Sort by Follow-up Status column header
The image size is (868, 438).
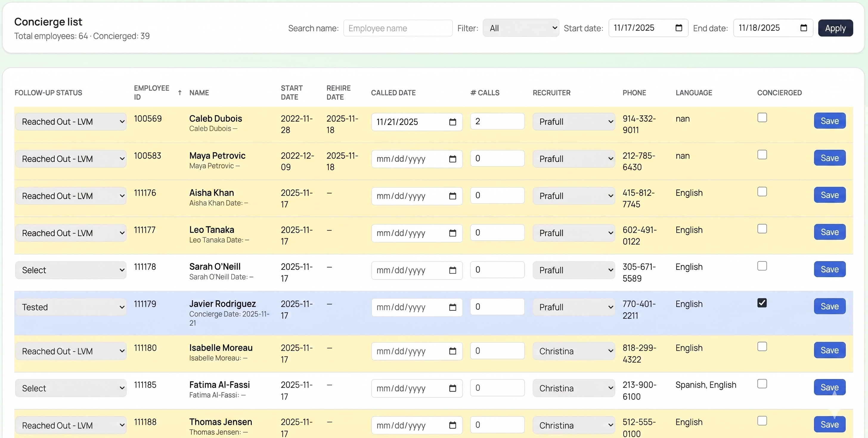point(48,93)
